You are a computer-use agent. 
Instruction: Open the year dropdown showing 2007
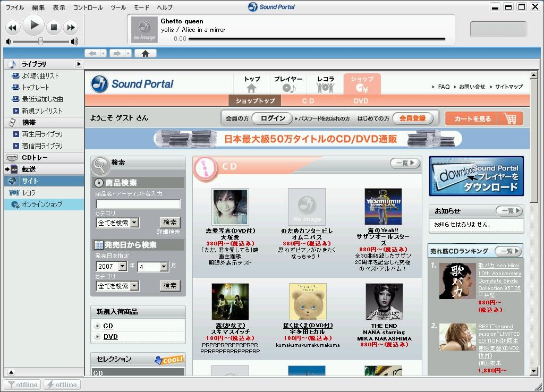112,267
